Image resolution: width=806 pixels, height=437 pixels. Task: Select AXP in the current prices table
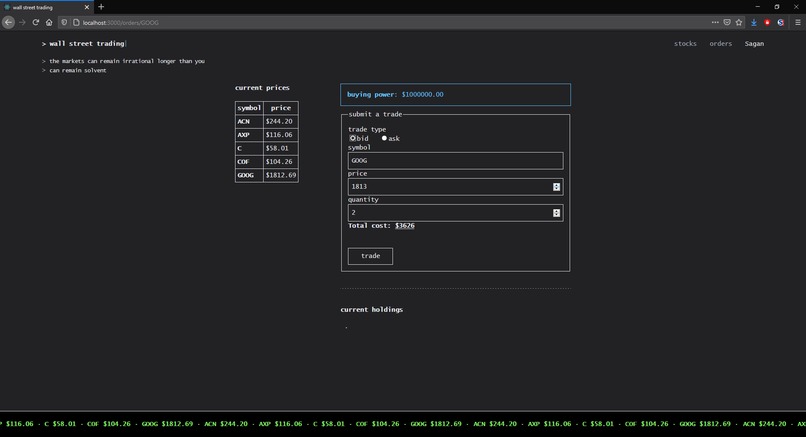(x=249, y=135)
